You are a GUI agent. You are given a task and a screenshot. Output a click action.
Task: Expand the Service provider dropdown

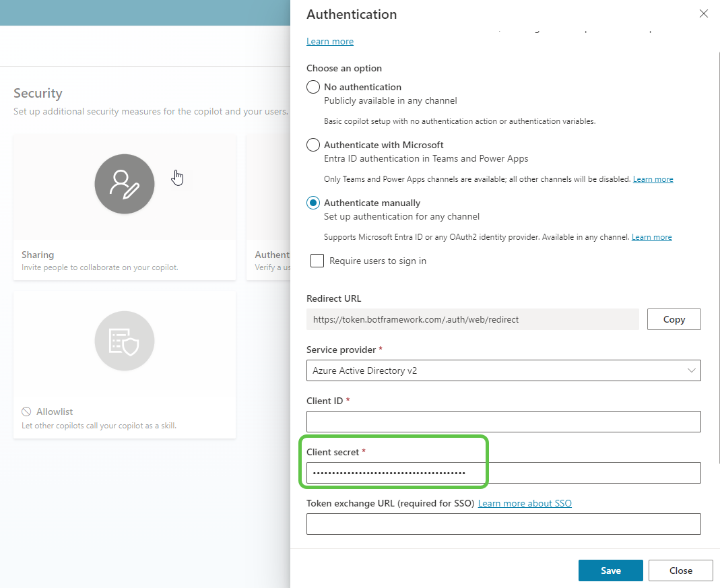point(502,370)
